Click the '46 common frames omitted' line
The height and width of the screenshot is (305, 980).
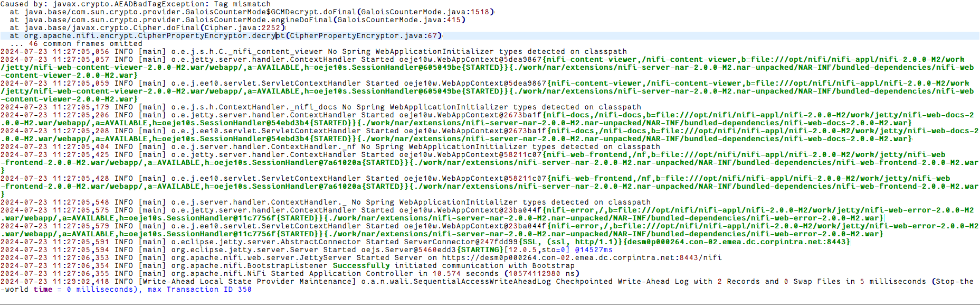[76, 43]
